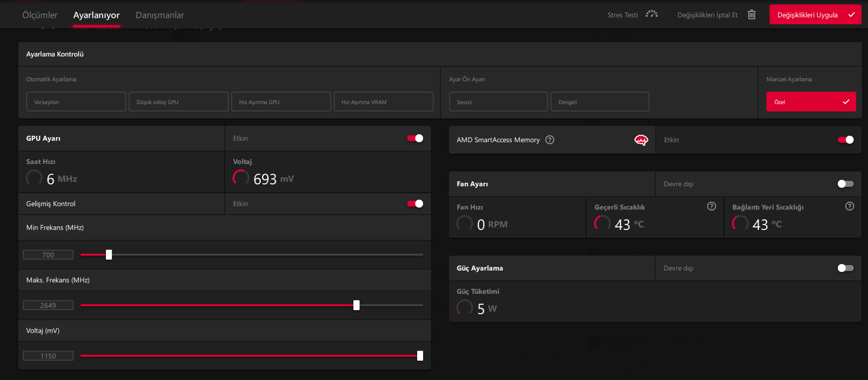Click the trash icon to discard changes
868x380 pixels.
pos(752,15)
